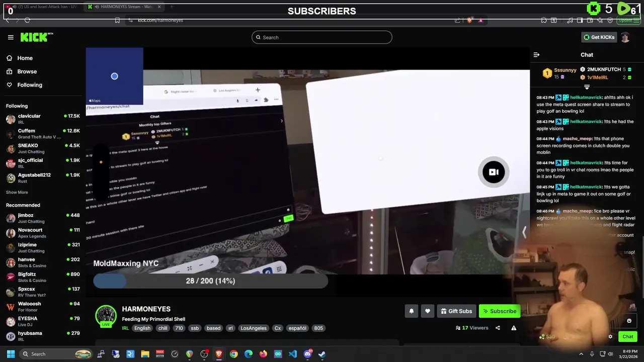Click the microphone icon in the system tray
This screenshot has height=362, width=644.
[x=592, y=354]
